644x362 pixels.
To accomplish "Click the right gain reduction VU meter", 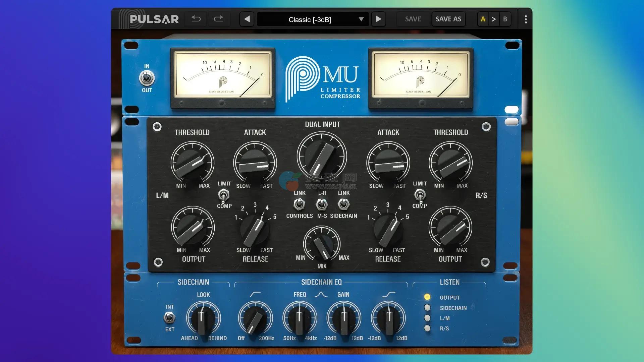I will (421, 78).
